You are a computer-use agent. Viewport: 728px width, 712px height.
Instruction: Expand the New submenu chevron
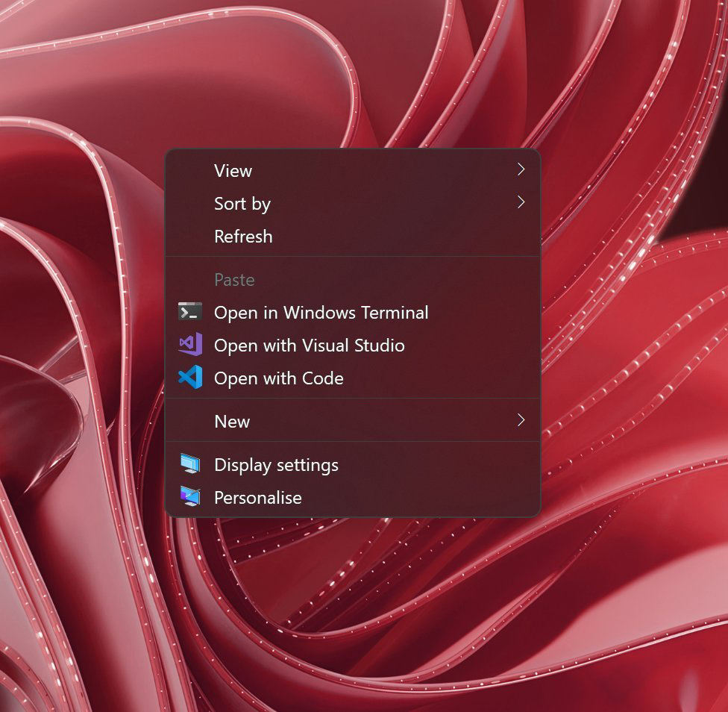520,421
